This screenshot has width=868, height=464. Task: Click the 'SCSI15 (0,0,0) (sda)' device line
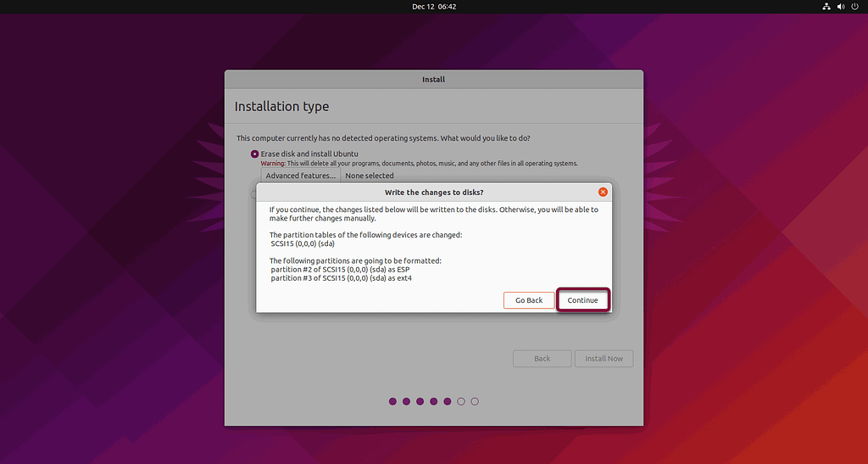point(303,243)
